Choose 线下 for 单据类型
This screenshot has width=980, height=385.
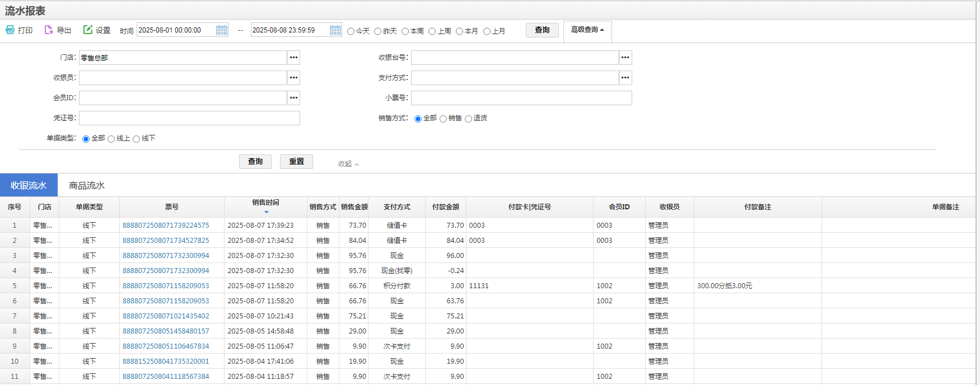(x=137, y=139)
